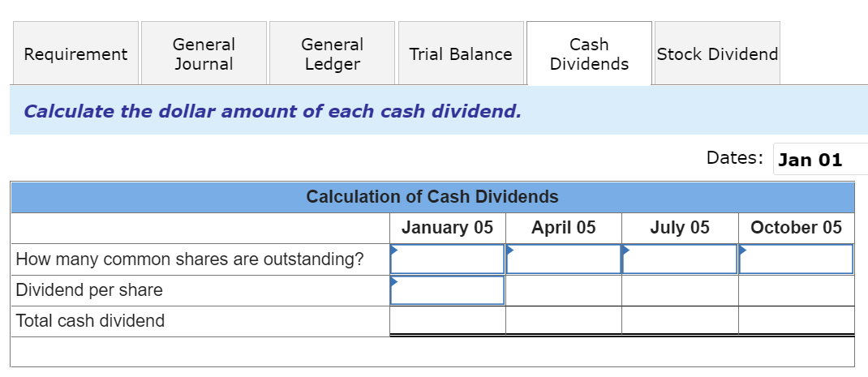The width and height of the screenshot is (868, 377).
Task: Click the 'Calculate the dollar amount' instruction text
Action: point(273,111)
